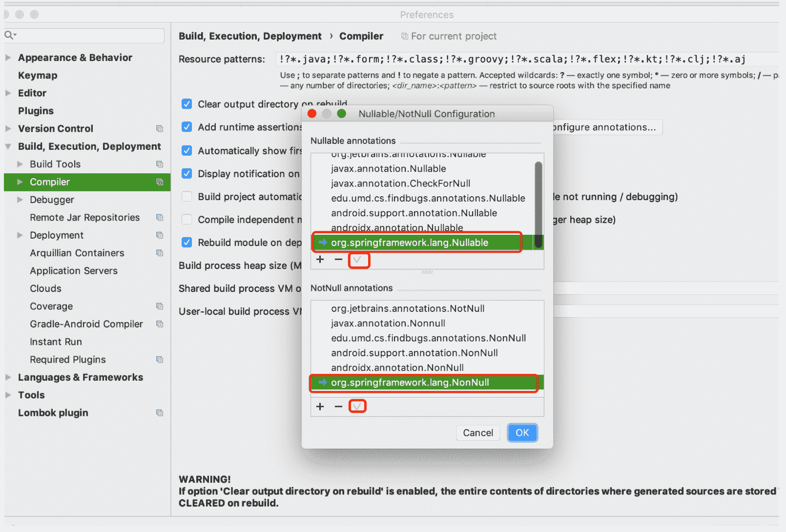Viewport: 786px width, 532px height.
Task: Expand the Appearance & Behavior section
Action: coord(8,58)
